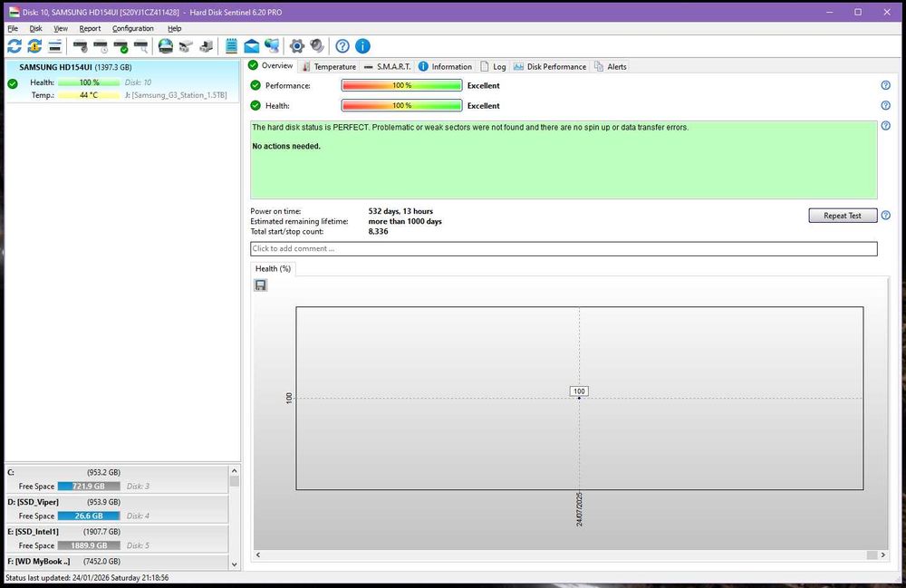Select the F: [WD MyBook..] partition entry

click(x=117, y=562)
